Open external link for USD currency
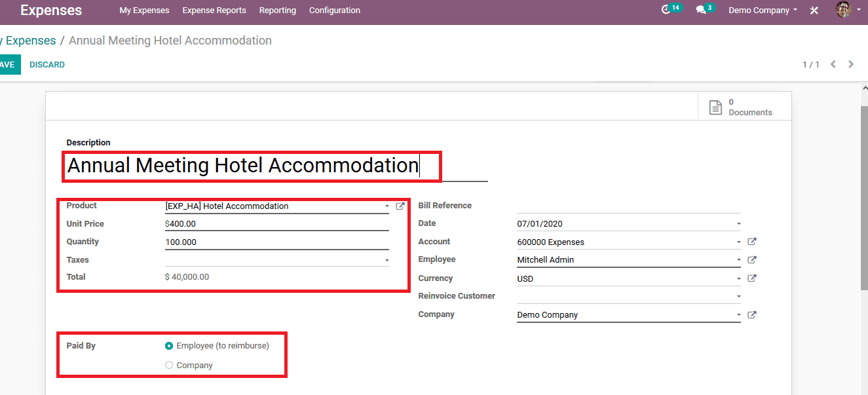This screenshot has width=868, height=395. (x=752, y=278)
